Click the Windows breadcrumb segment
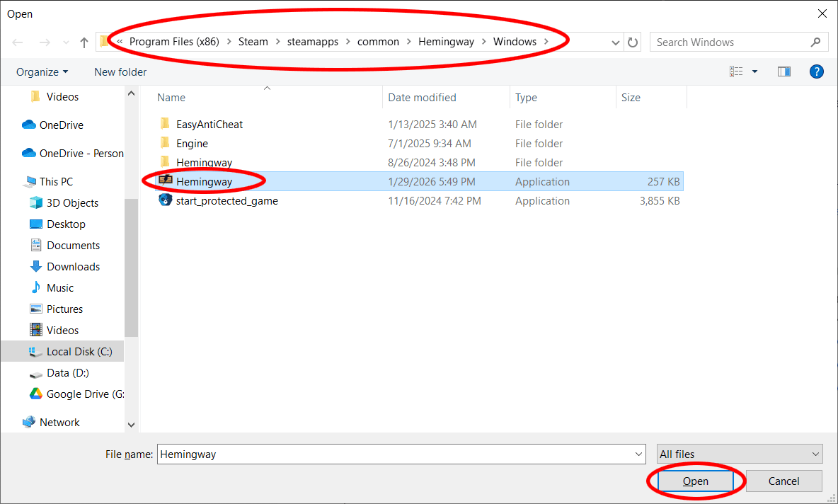Image resolution: width=838 pixels, height=504 pixels. tap(515, 42)
